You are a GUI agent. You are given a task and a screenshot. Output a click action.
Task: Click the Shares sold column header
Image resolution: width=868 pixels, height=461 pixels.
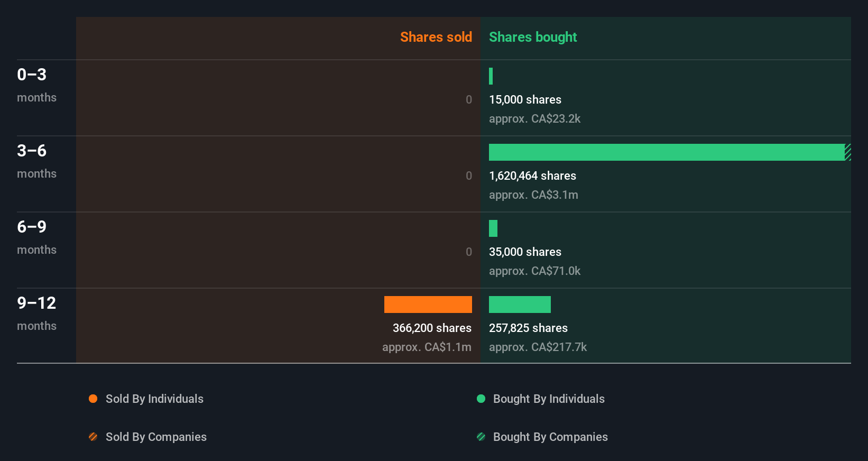coord(436,37)
